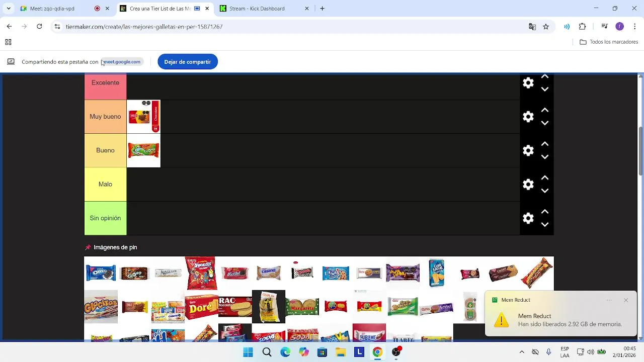Open settings gear for Malo row

pyautogui.click(x=528, y=185)
